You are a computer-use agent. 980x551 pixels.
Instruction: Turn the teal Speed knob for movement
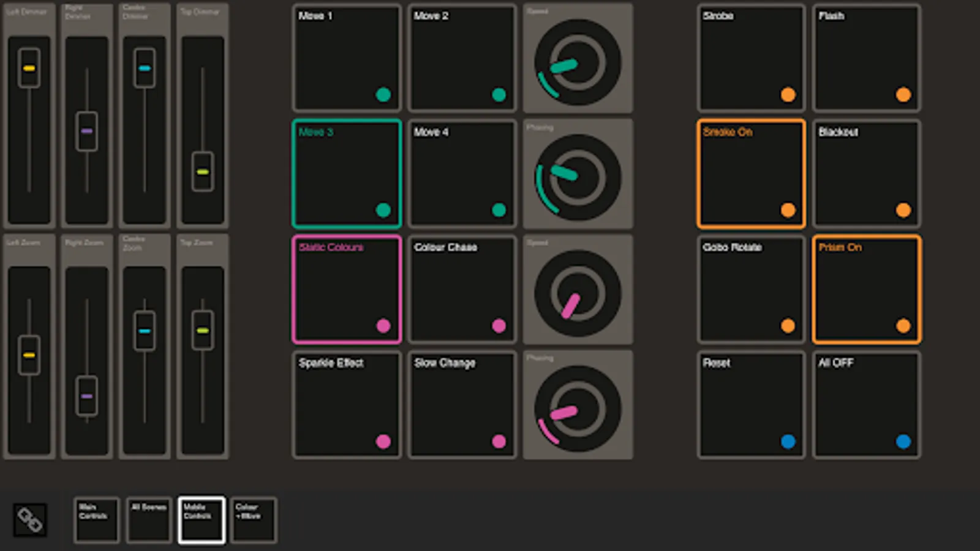pyautogui.click(x=576, y=57)
